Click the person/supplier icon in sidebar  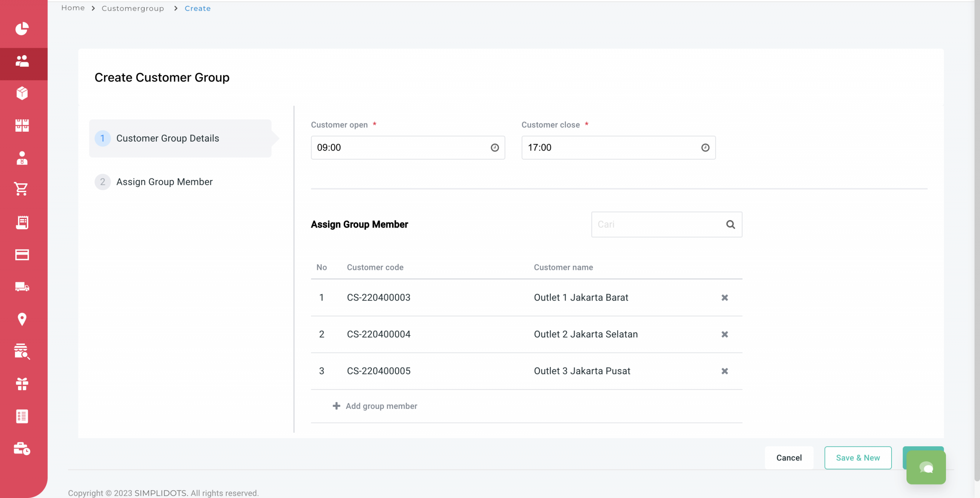[21, 157]
